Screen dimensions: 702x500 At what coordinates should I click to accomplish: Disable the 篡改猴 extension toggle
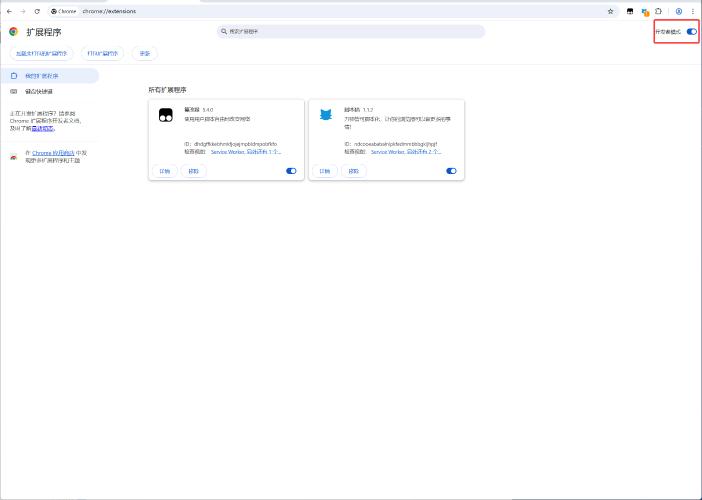pyautogui.click(x=291, y=171)
